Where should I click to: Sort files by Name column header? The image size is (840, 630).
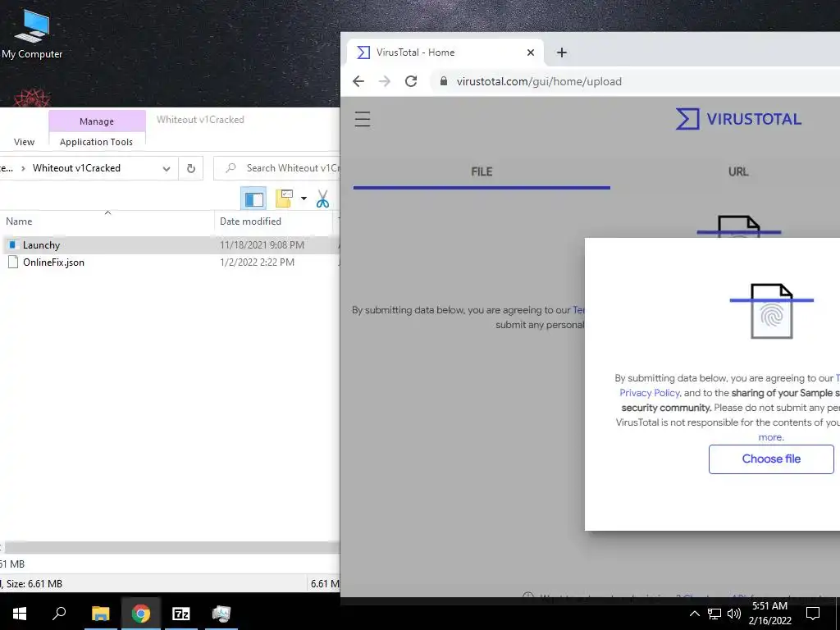(x=107, y=221)
